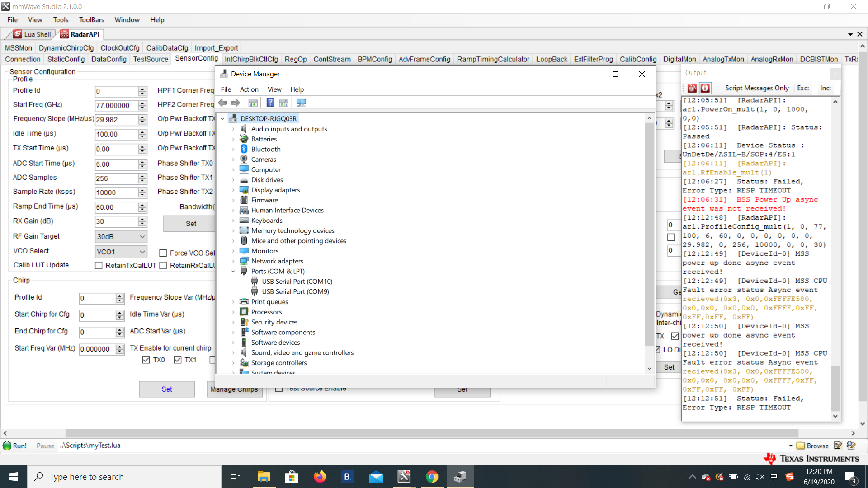The width and height of the screenshot is (868, 488).
Task: Expand Disk drives category
Action: 233,180
